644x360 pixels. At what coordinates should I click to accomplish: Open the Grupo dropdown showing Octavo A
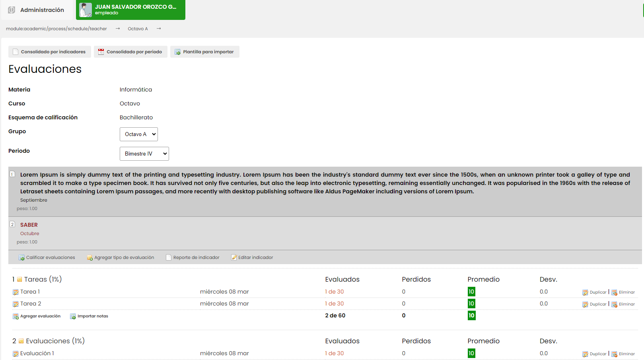pyautogui.click(x=139, y=134)
